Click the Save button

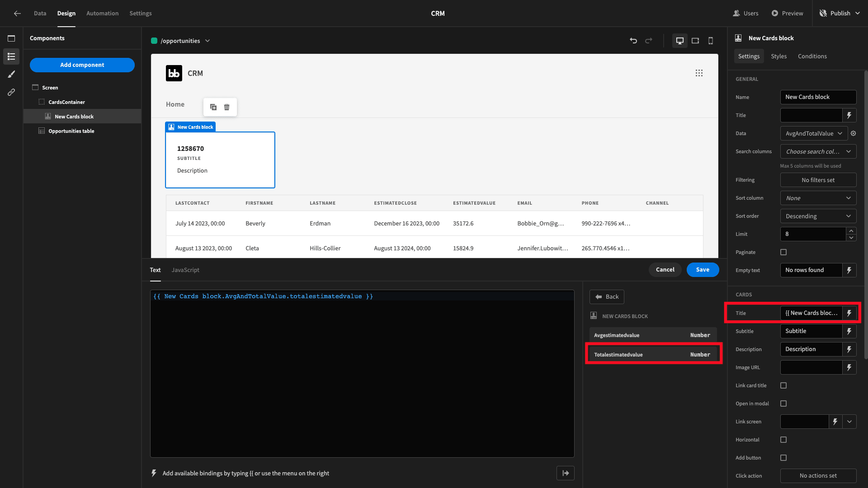coord(703,270)
